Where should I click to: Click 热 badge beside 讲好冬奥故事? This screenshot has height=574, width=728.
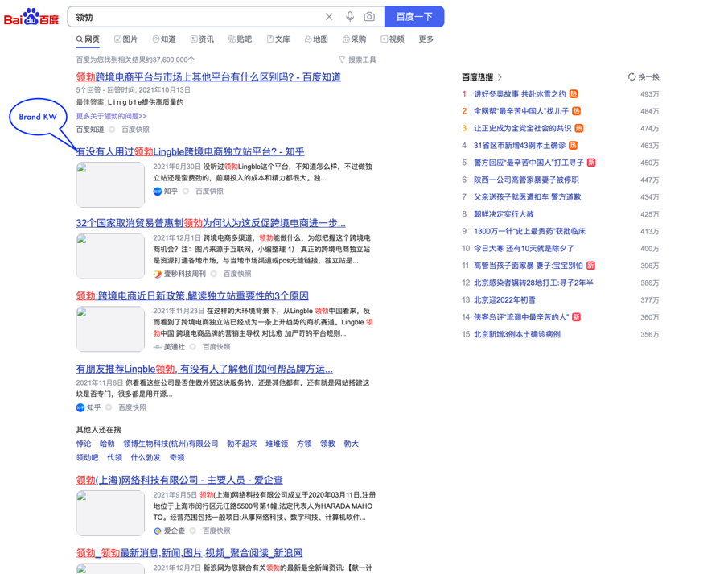click(574, 94)
